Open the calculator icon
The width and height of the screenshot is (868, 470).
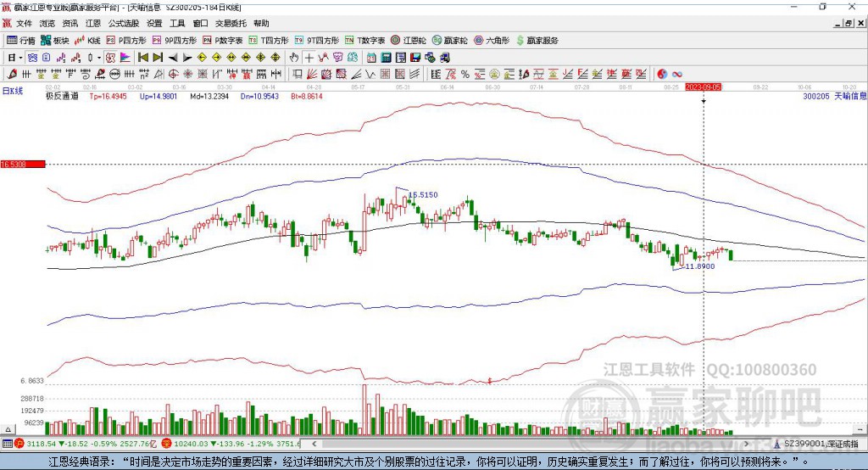pyautogui.click(x=386, y=58)
